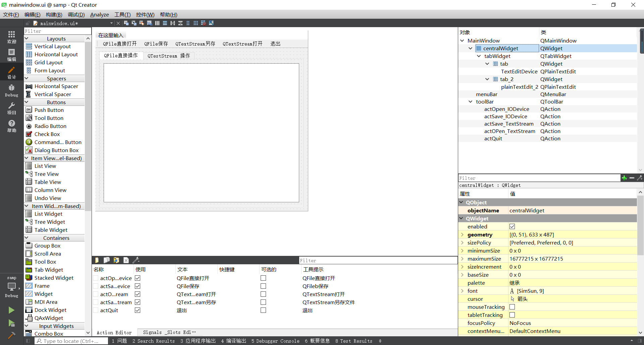The image size is (644, 345).
Task: Expand the geometry property
Action: (x=462, y=234)
